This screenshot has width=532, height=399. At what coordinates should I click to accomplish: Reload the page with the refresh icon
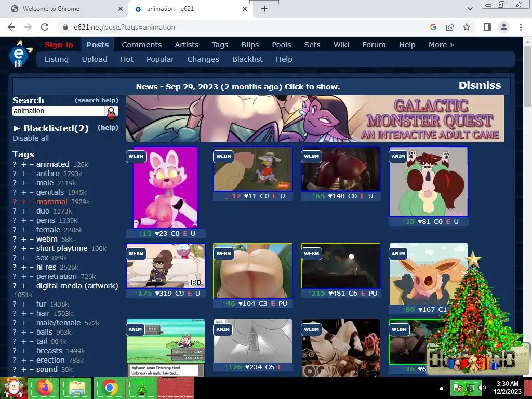(x=45, y=27)
